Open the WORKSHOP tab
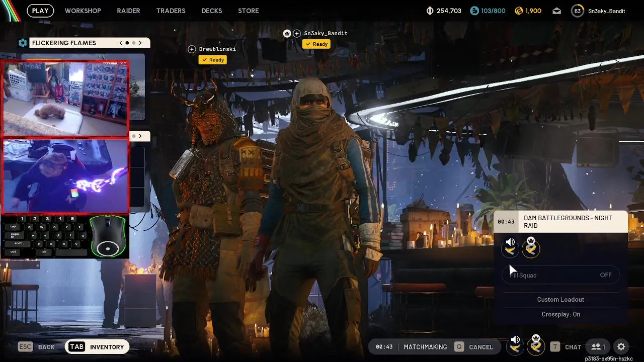This screenshot has height=362, width=644. click(83, 11)
